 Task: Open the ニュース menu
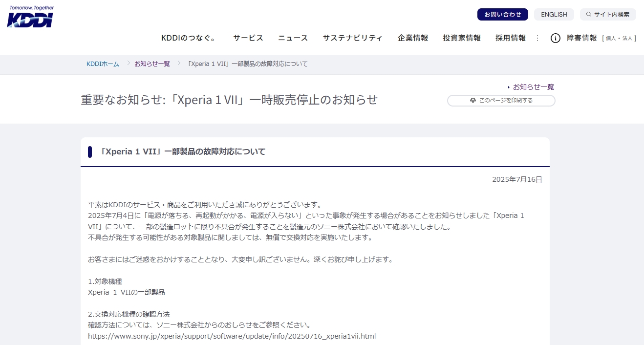tap(293, 38)
